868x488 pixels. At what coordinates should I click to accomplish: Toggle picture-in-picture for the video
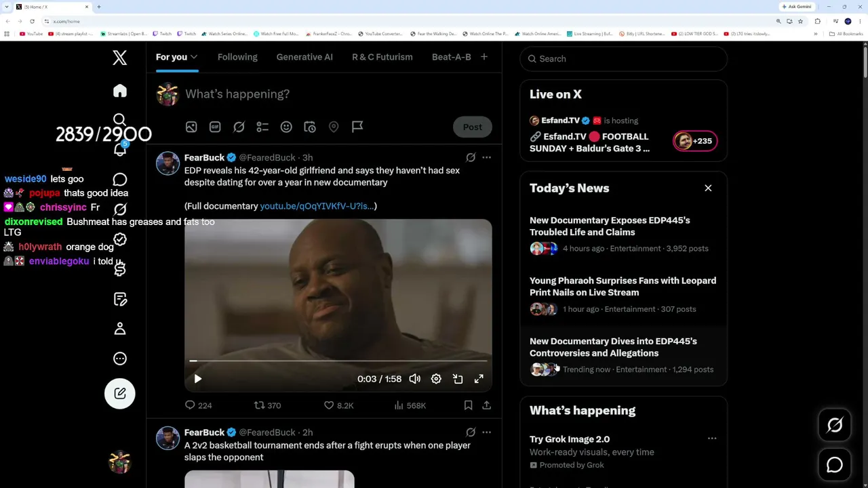coord(458,379)
